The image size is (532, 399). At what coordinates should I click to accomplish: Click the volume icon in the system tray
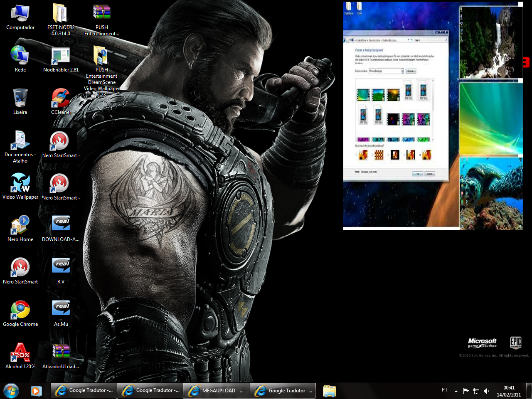(486, 391)
